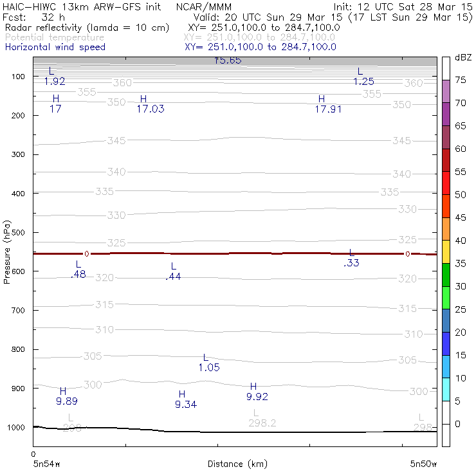Click the 'HAIC-HIWC 13km ARW-GFS init' title
Viewport: 476px width, 476px height.
[x=81, y=6]
